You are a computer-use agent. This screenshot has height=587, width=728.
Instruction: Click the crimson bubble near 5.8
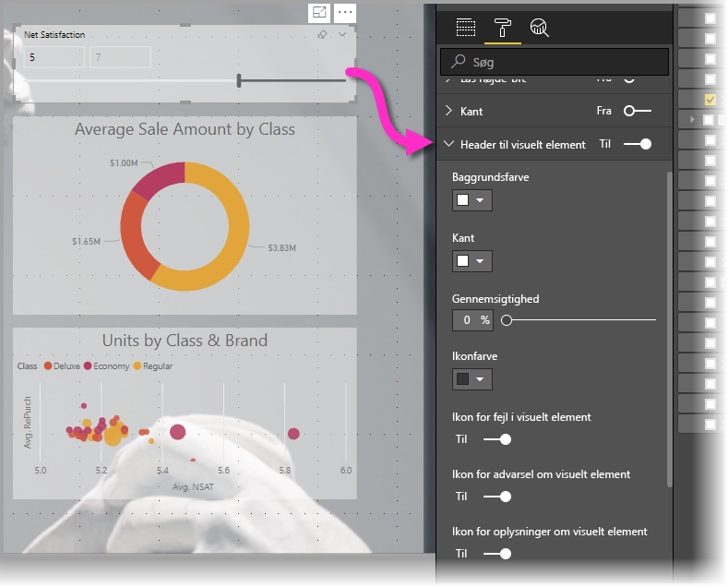click(293, 434)
